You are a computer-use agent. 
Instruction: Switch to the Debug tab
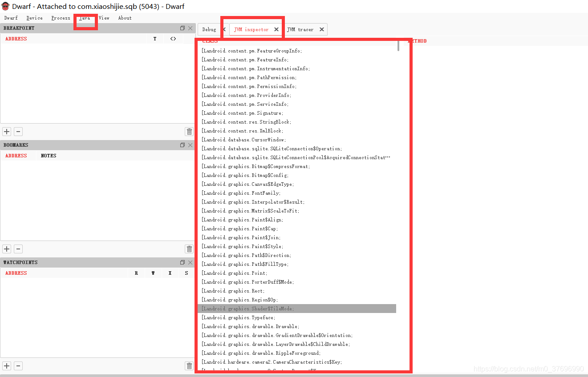tap(209, 29)
